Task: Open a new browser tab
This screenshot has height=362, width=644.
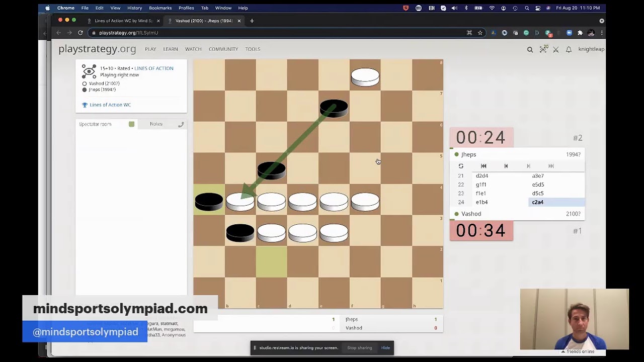Action: click(252, 21)
